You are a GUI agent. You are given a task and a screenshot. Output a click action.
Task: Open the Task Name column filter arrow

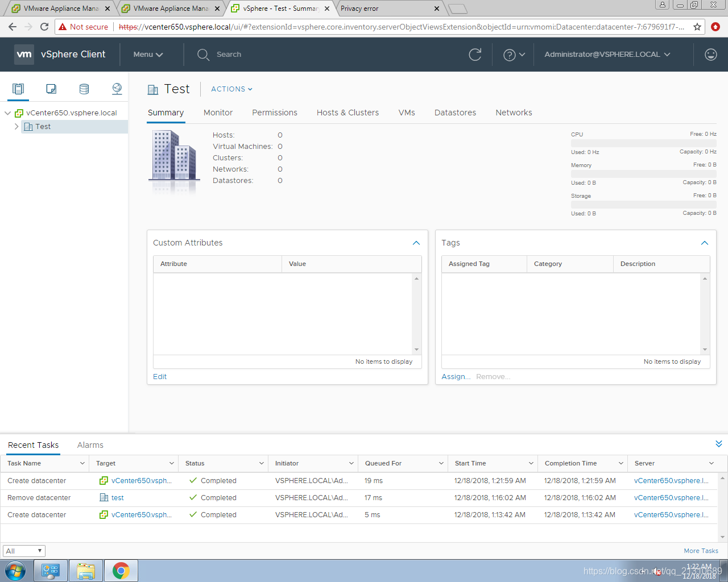[82, 463]
